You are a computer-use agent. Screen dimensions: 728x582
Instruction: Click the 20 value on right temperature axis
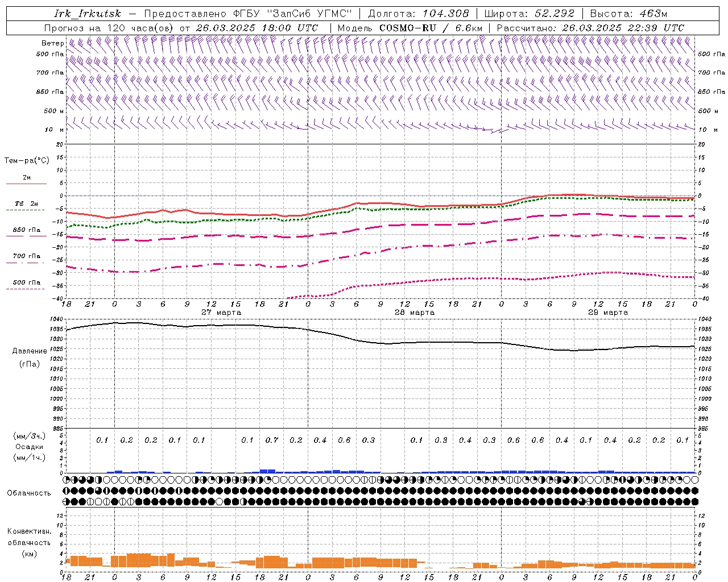tap(702, 145)
